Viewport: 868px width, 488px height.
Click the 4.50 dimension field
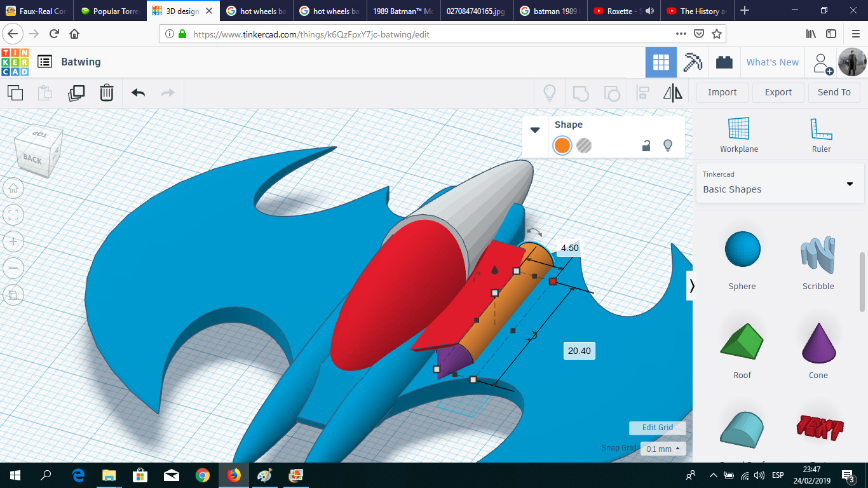570,248
